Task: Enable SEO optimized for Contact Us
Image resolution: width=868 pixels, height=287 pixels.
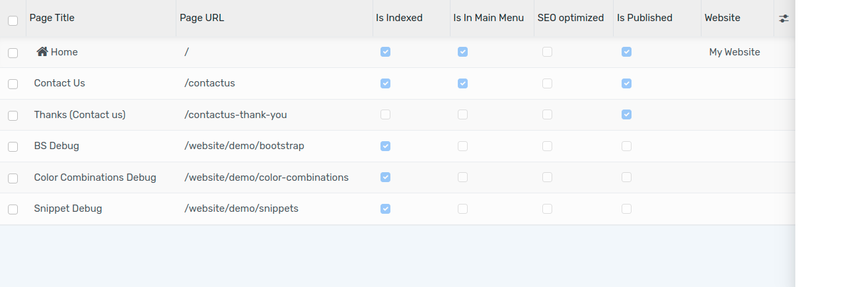Action: [x=547, y=83]
